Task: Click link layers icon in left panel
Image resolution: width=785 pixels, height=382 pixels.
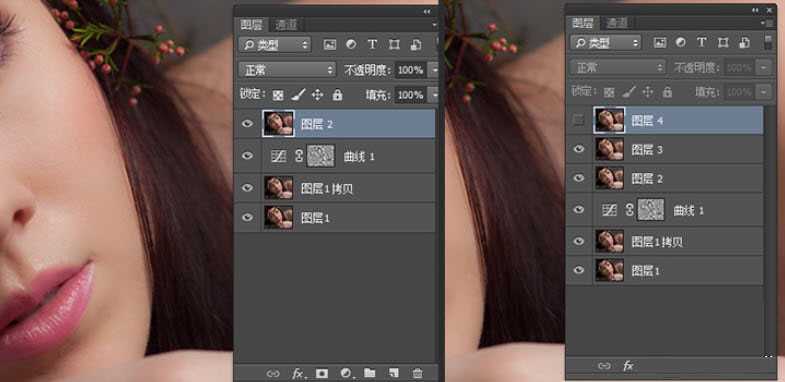Action: (x=273, y=373)
